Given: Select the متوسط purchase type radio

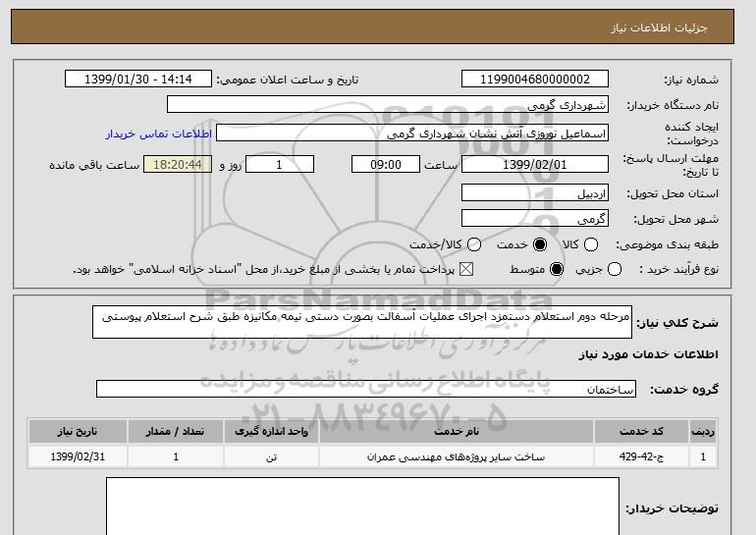Looking at the screenshot, I should click(x=557, y=269).
